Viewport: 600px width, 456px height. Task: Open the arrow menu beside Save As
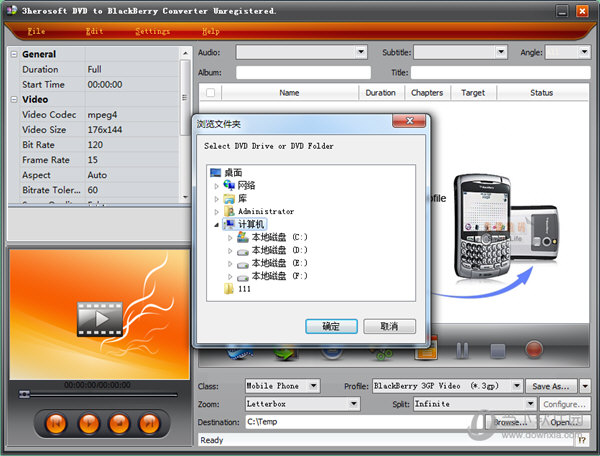(x=585, y=386)
